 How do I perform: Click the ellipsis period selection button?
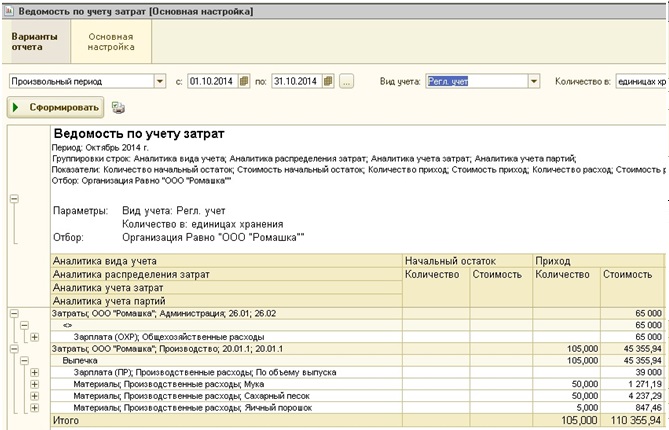[x=346, y=81]
